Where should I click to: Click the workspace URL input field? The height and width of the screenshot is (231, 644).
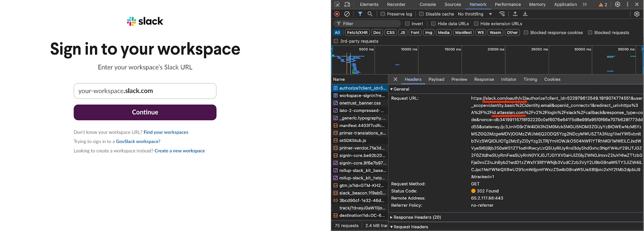tap(145, 91)
